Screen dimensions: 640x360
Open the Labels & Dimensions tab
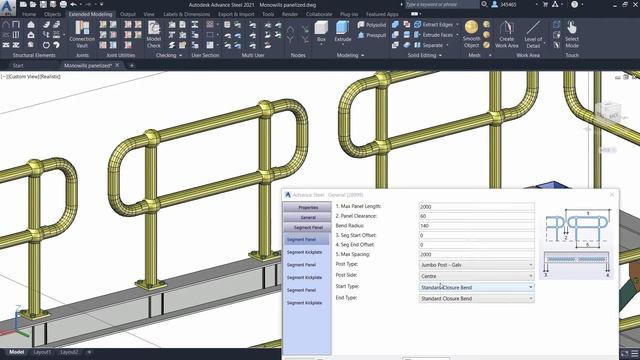(186, 14)
